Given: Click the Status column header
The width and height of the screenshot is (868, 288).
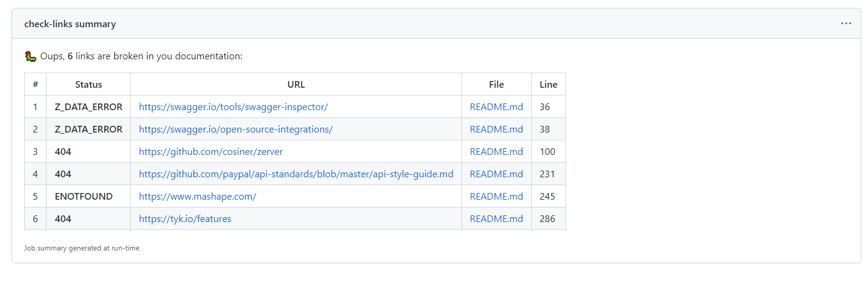Looking at the screenshot, I should coord(88,85).
